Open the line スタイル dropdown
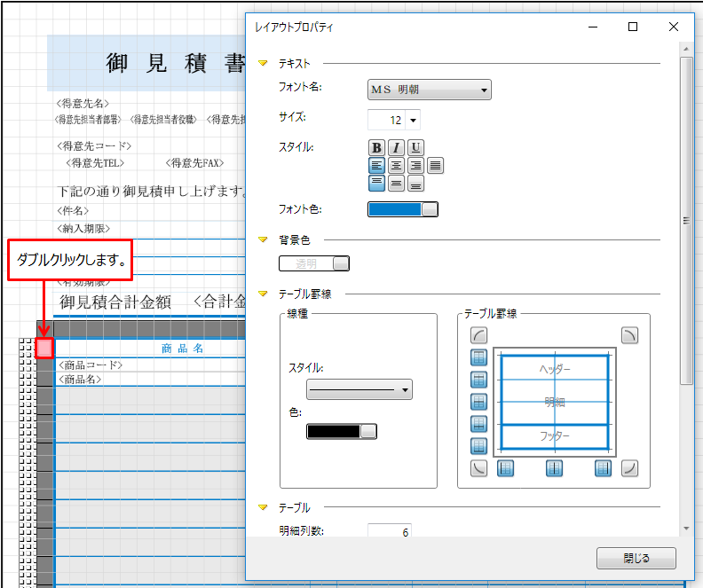Viewport: 703px width, 588px height. 359,389
